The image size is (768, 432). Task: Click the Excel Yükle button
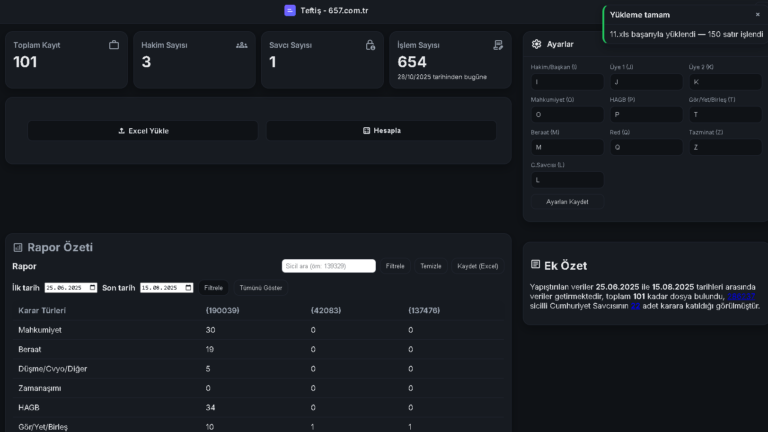(143, 131)
